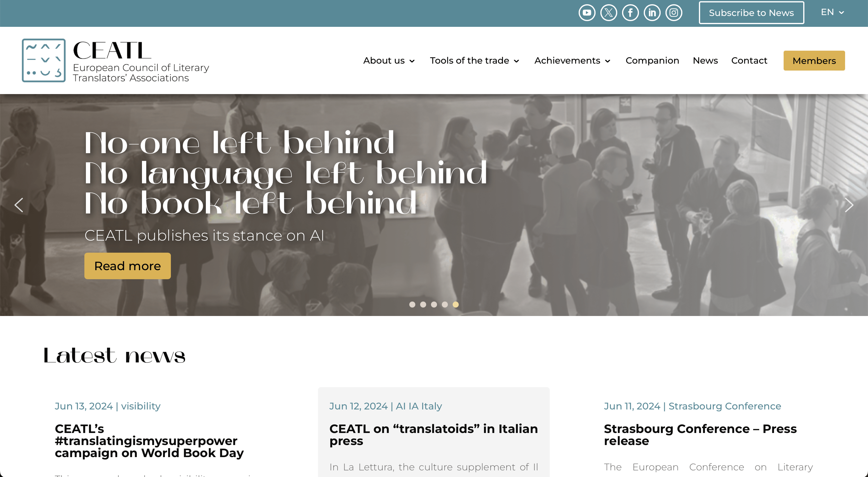Expand Tools of the trade menu
The height and width of the screenshot is (477, 868).
click(x=474, y=61)
